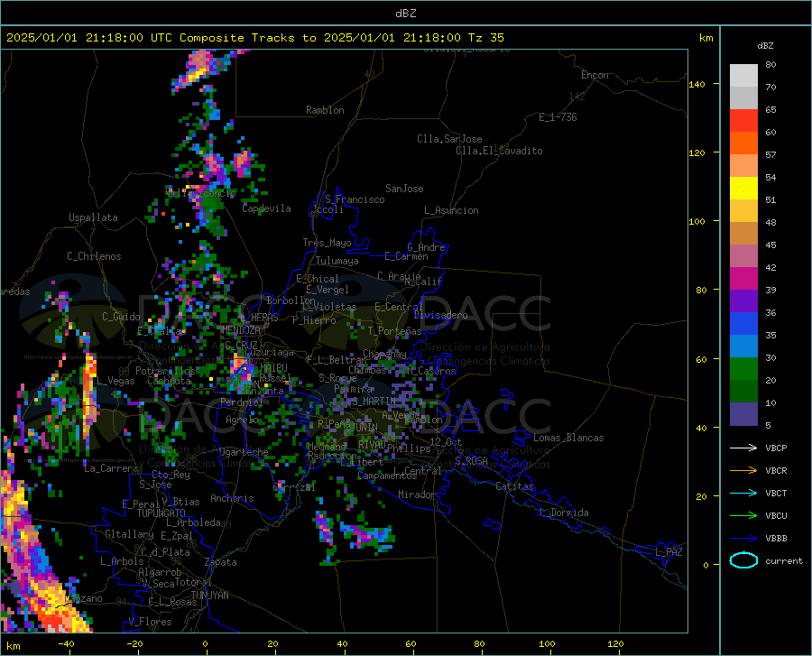
Task: Click the Ugarteche label on map
Action: [x=244, y=452]
